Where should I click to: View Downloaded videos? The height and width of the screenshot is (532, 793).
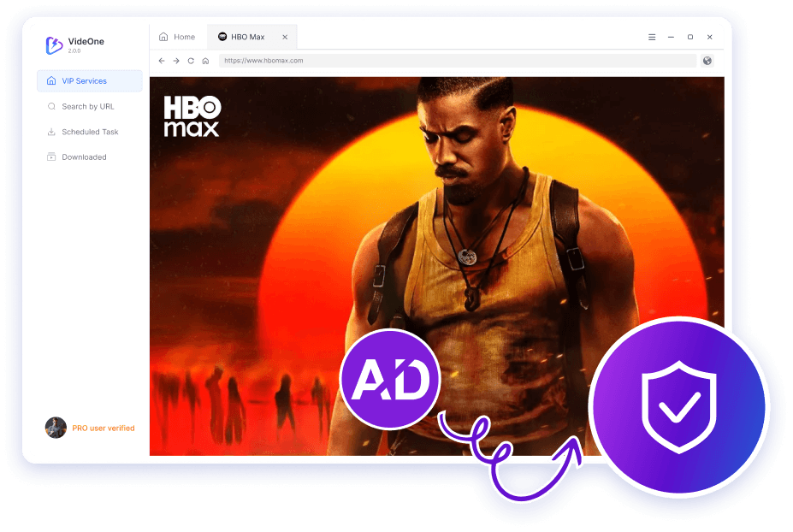click(84, 157)
